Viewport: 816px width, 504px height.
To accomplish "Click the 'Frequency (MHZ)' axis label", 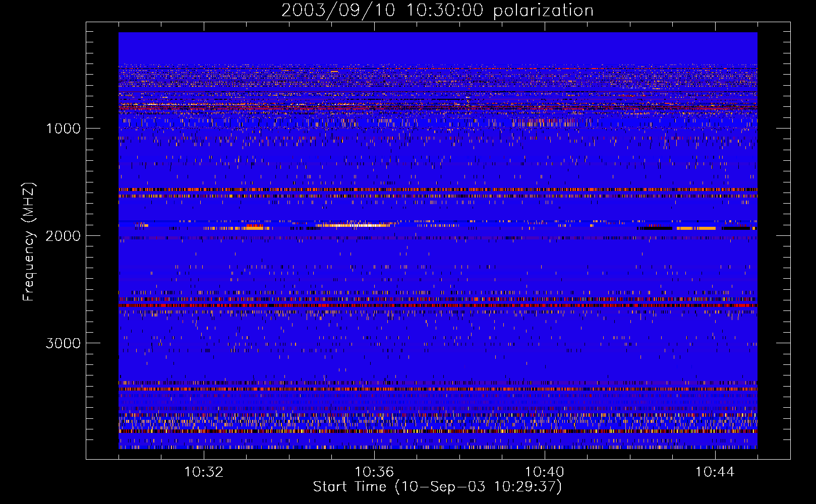I will [29, 242].
